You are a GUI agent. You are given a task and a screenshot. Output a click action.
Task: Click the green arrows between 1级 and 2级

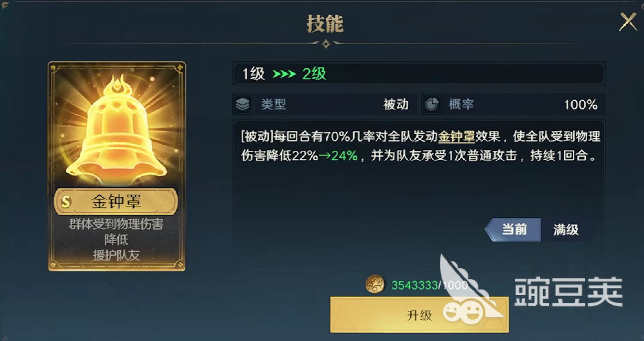click(x=284, y=74)
